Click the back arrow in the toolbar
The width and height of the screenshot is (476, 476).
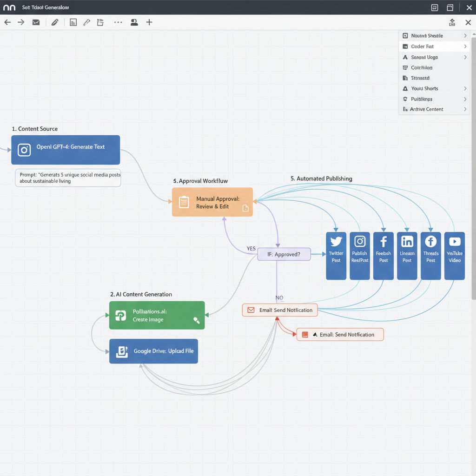7,22
